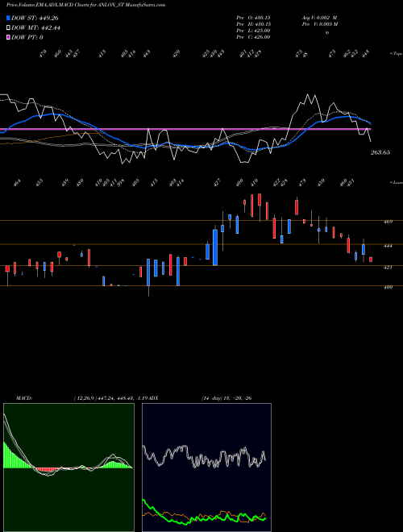Viewport: 403px width, 532px height.
Task: Click the 409 price level label
Action: [388, 288]
